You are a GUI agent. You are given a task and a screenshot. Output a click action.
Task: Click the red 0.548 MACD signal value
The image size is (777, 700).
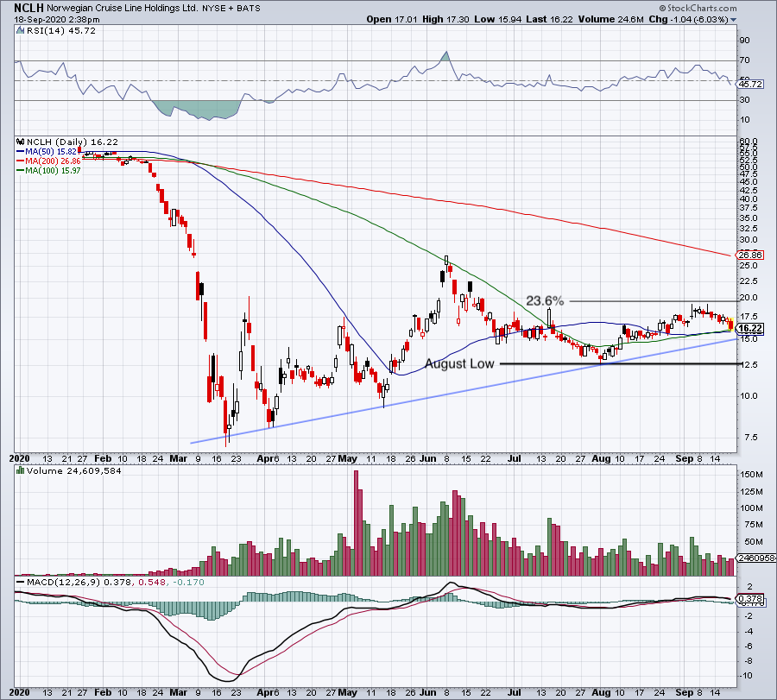point(150,582)
